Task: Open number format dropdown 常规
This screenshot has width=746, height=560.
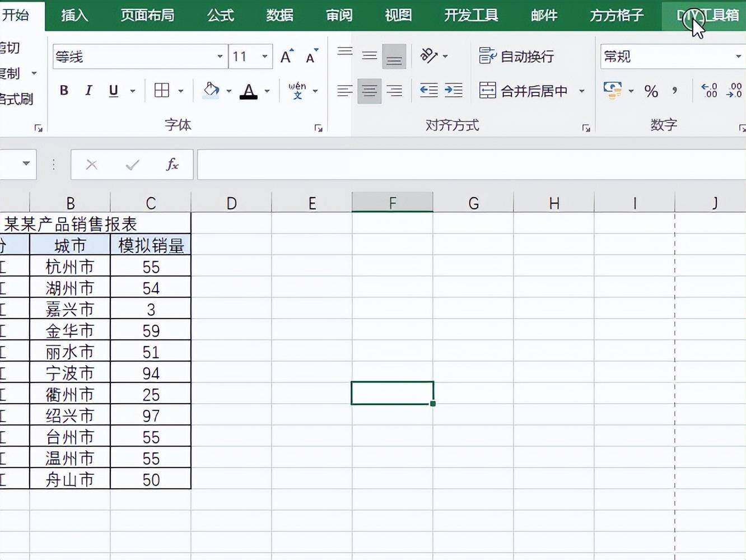Action: point(739,57)
